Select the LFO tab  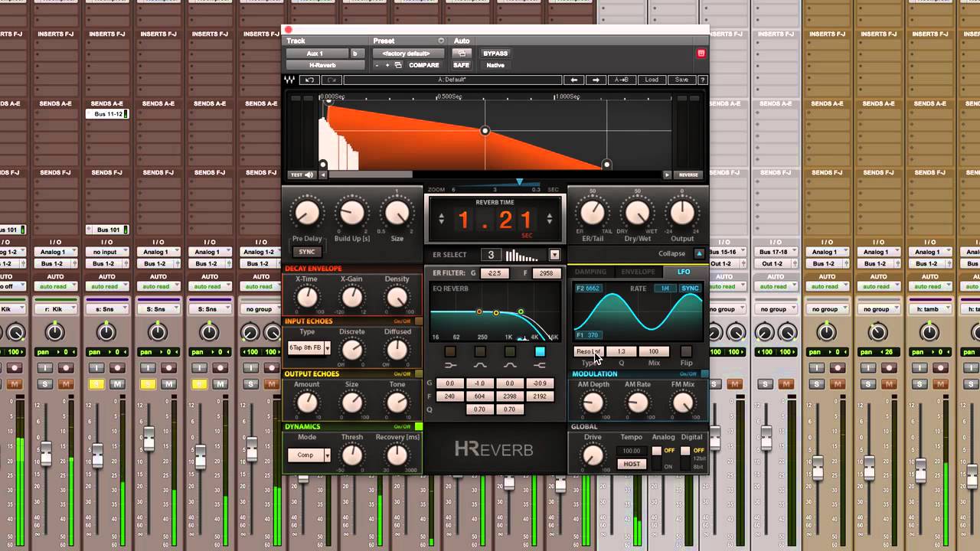[x=684, y=272]
